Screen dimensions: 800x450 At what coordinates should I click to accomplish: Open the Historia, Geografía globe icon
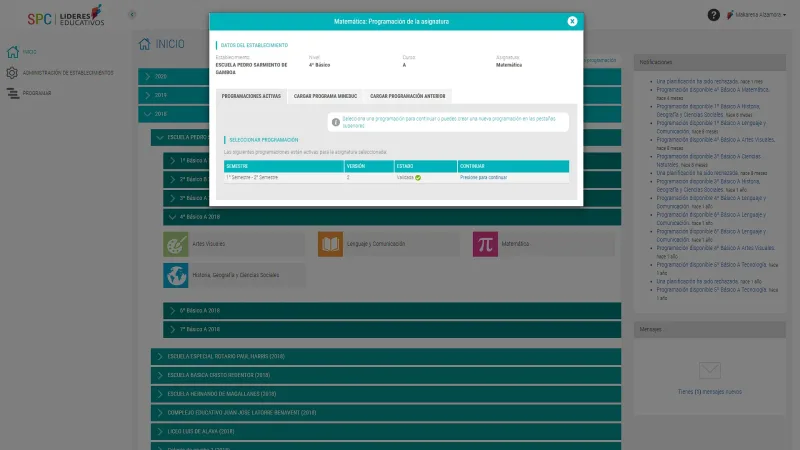point(176,275)
